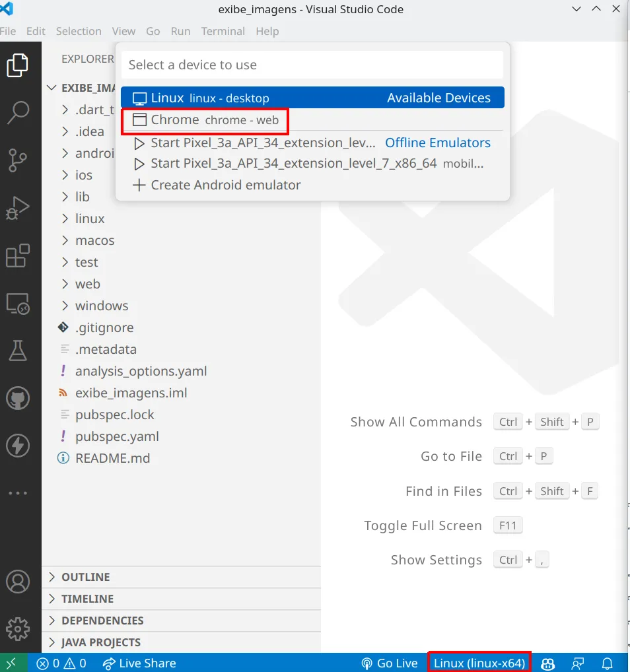This screenshot has height=672, width=630.
Task: Open the Go menu
Action: click(x=153, y=31)
